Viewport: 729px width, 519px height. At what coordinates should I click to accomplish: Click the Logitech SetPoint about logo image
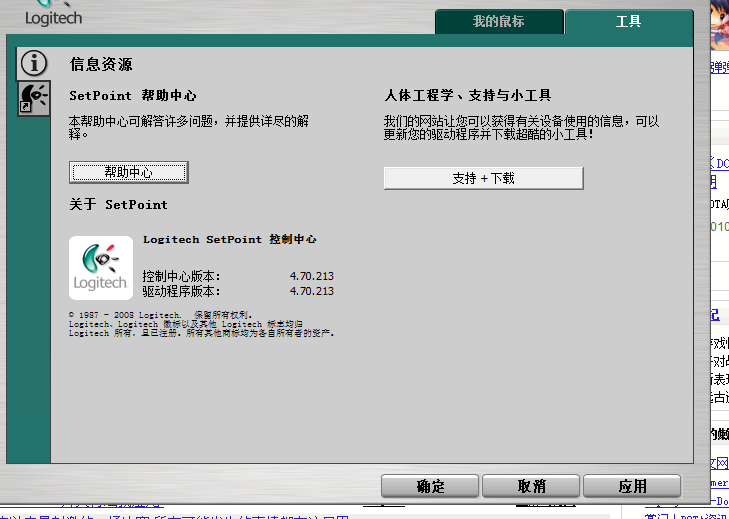101,268
